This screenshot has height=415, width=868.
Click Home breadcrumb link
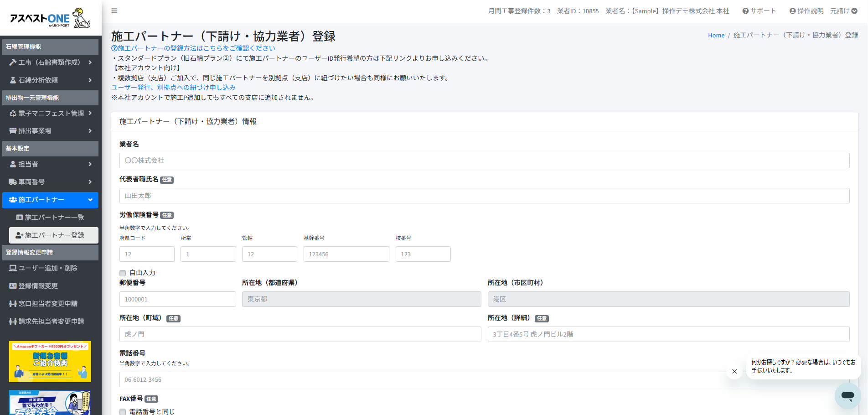(x=716, y=35)
